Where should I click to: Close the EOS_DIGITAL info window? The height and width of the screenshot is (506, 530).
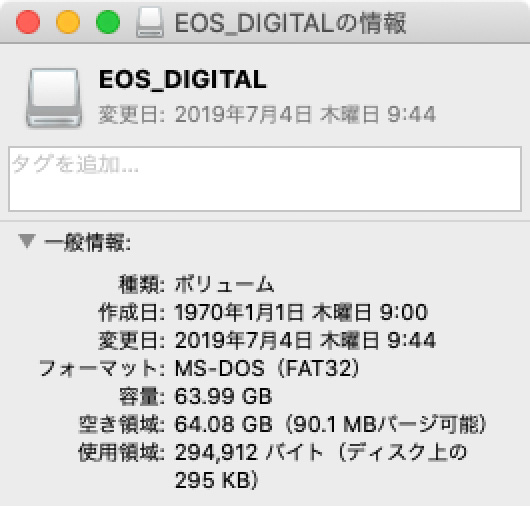click(x=28, y=22)
